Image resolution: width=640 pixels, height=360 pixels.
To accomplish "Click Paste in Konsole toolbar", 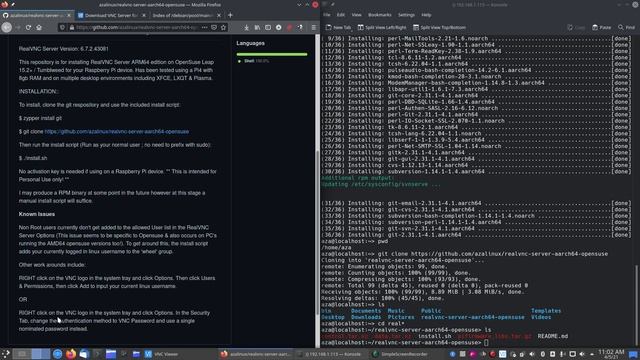I will click(602, 27).
